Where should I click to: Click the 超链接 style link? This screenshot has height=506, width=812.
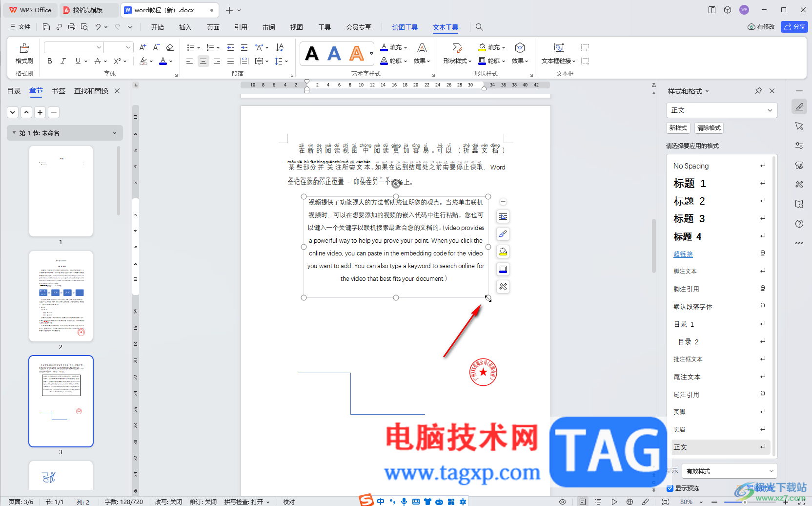click(x=683, y=254)
